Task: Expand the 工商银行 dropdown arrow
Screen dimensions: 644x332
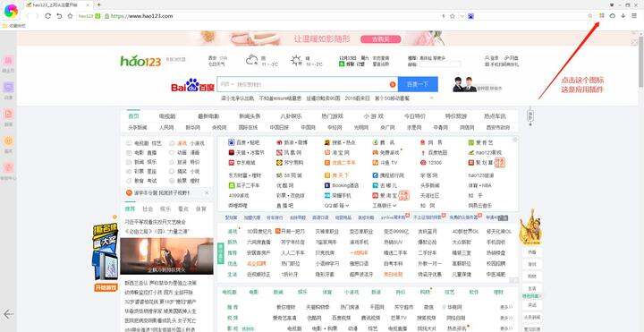Action: click(x=394, y=206)
